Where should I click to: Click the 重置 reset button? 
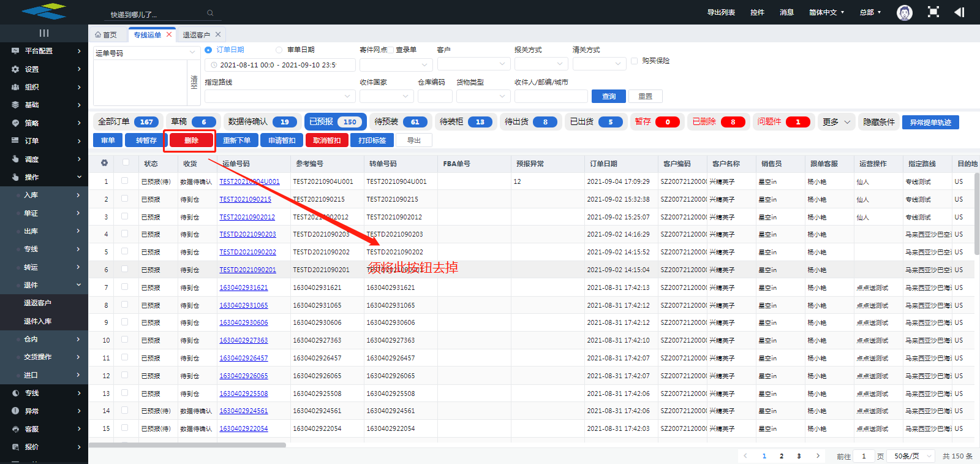(646, 96)
